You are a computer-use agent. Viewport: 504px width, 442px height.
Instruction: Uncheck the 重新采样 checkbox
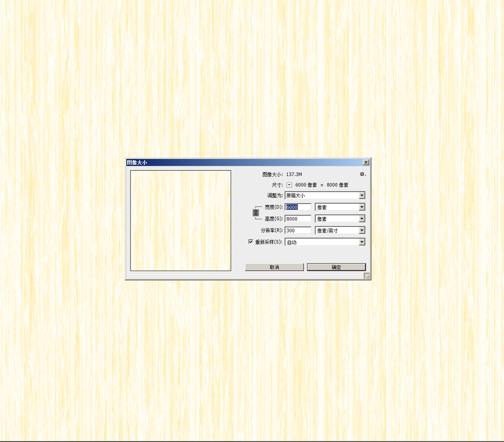pyautogui.click(x=251, y=242)
